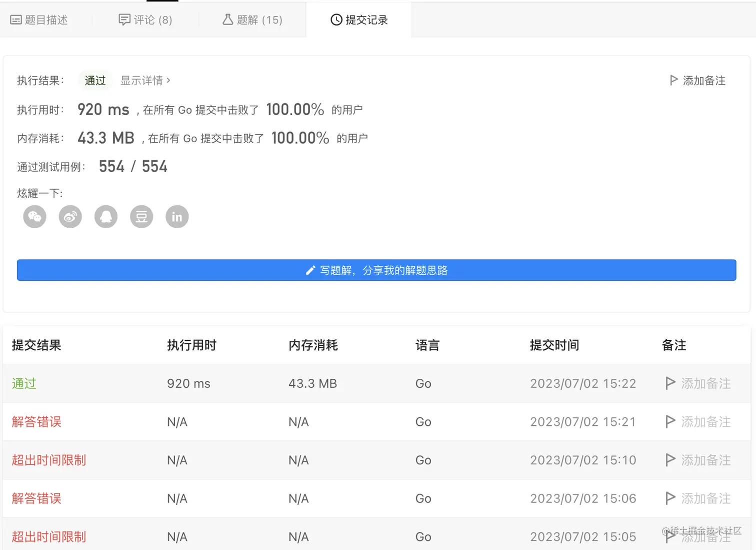Open 解答错误 submission from 15:06

point(36,498)
